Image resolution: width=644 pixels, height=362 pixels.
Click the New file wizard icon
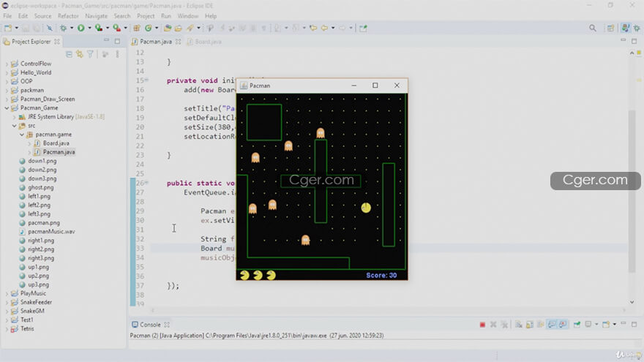(8, 28)
